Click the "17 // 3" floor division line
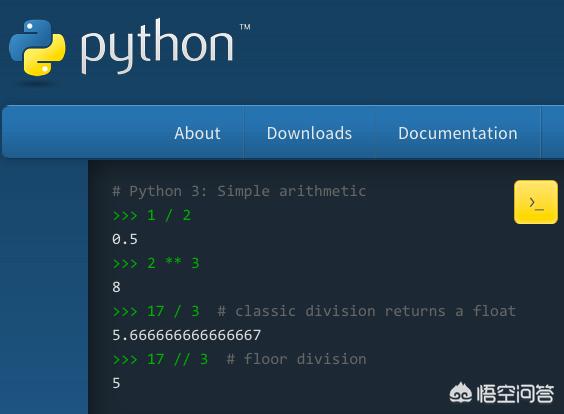564x414 pixels. 239,359
